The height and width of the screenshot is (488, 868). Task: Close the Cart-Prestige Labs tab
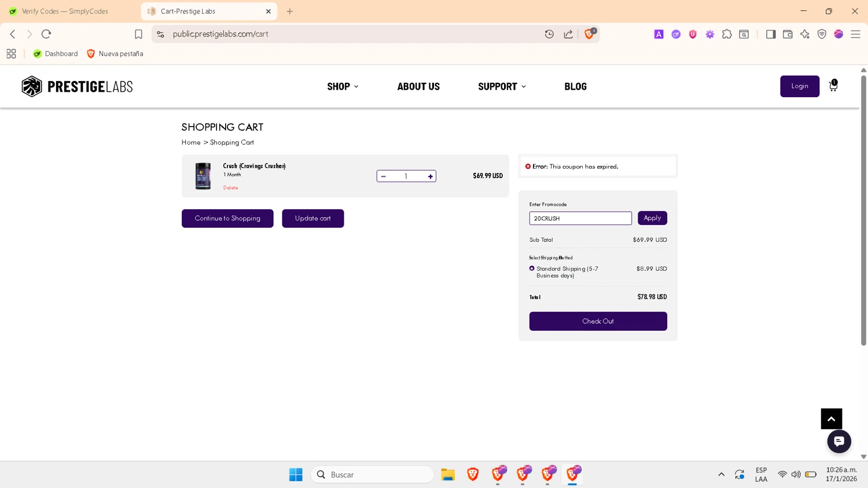click(x=269, y=11)
